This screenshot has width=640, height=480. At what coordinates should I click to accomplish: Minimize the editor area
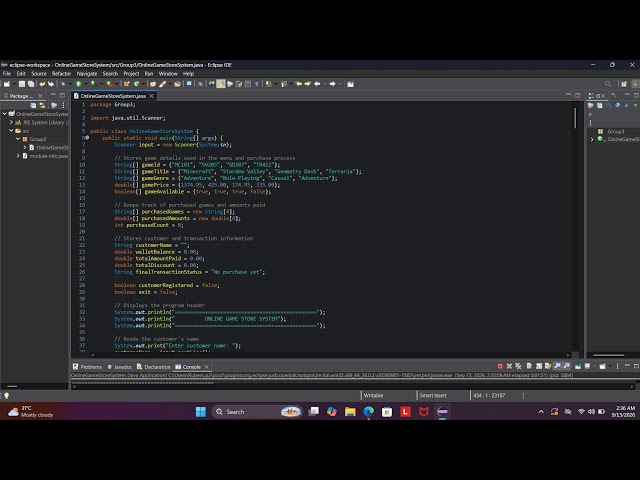[x=568, y=95]
